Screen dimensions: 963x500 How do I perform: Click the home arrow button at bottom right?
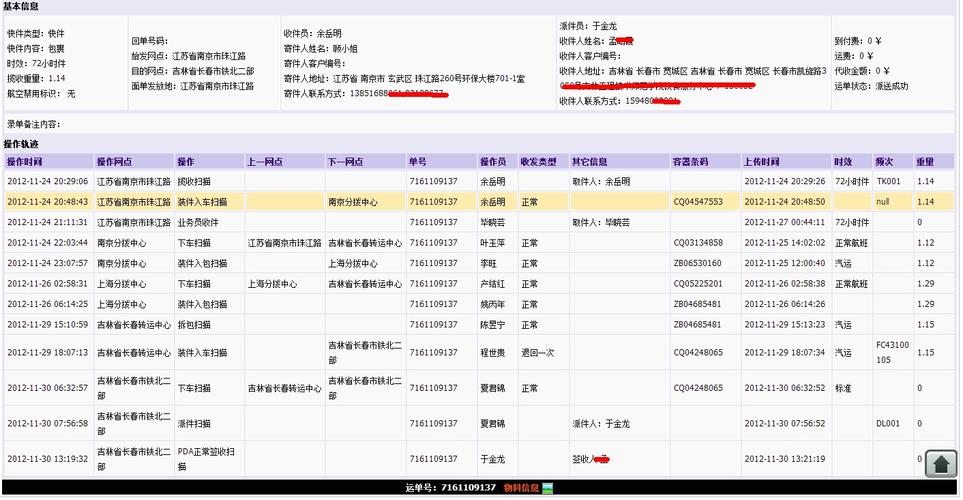[941, 463]
